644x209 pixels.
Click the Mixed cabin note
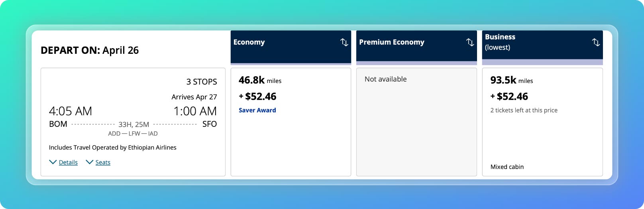coord(507,167)
